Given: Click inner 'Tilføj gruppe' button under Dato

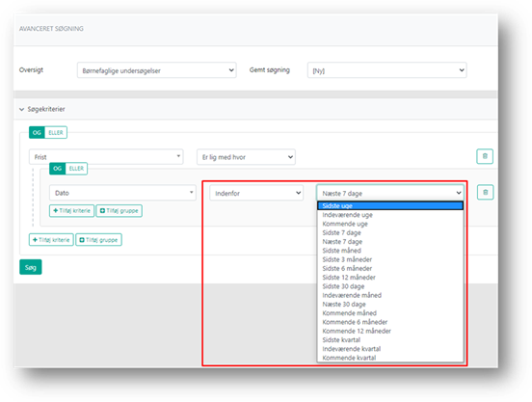Looking at the screenshot, I should coord(120,211).
